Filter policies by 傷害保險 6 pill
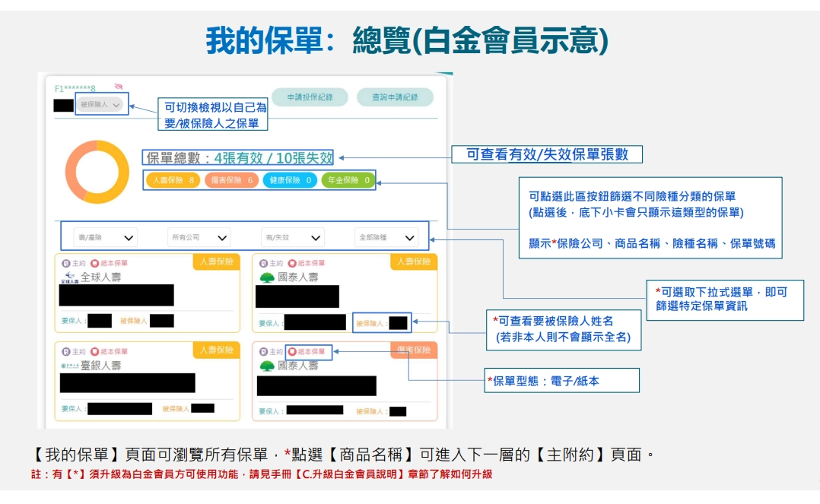This screenshot has height=504, width=820. coord(231,180)
